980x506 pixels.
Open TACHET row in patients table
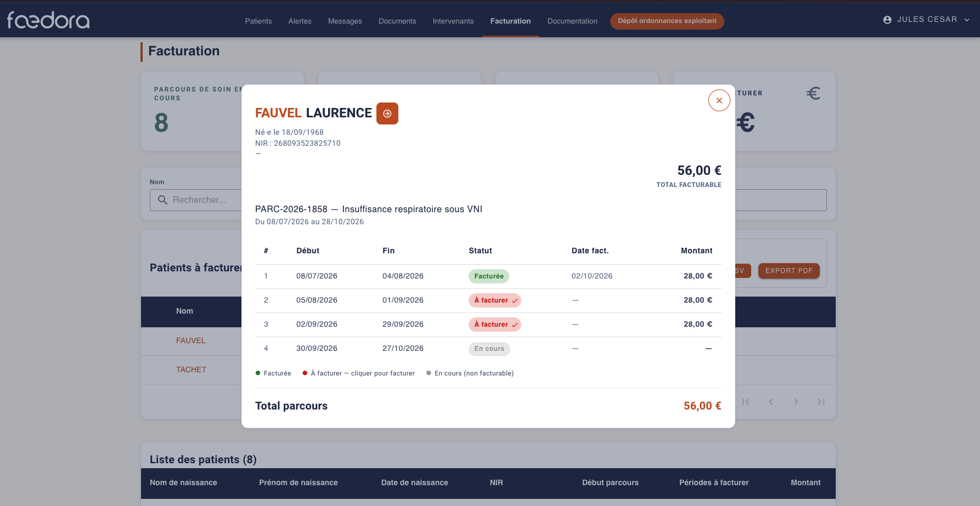(x=191, y=369)
